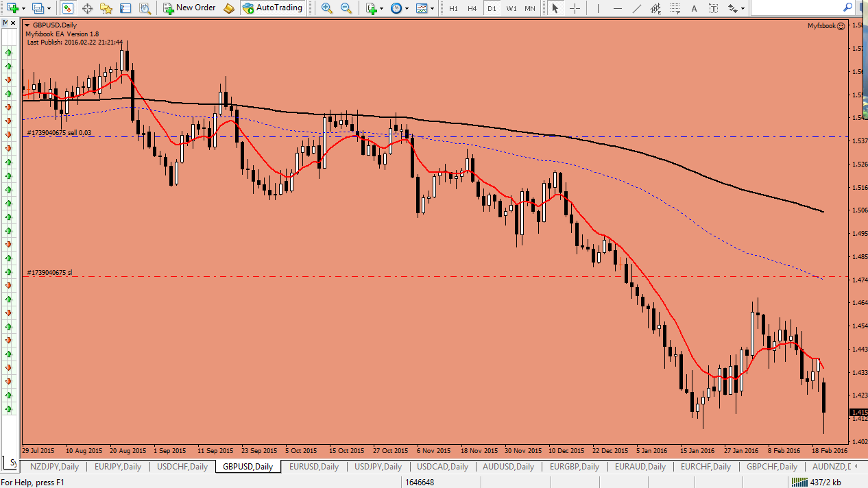Switch to the GBPCHF,Daily chart tab

point(771,467)
